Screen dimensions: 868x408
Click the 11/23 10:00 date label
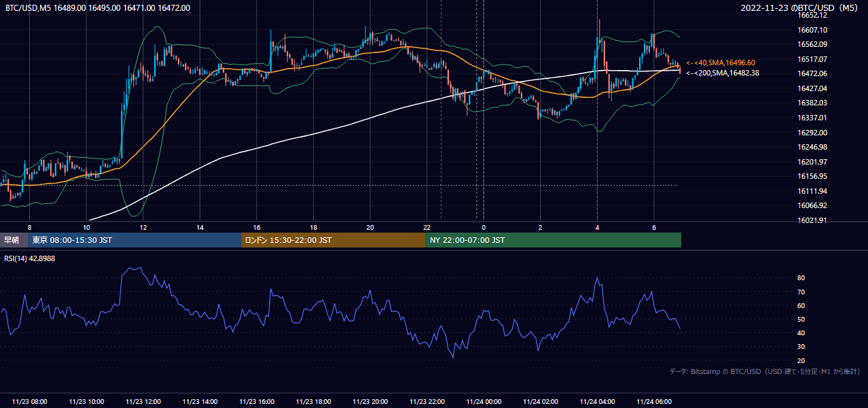tap(86, 402)
